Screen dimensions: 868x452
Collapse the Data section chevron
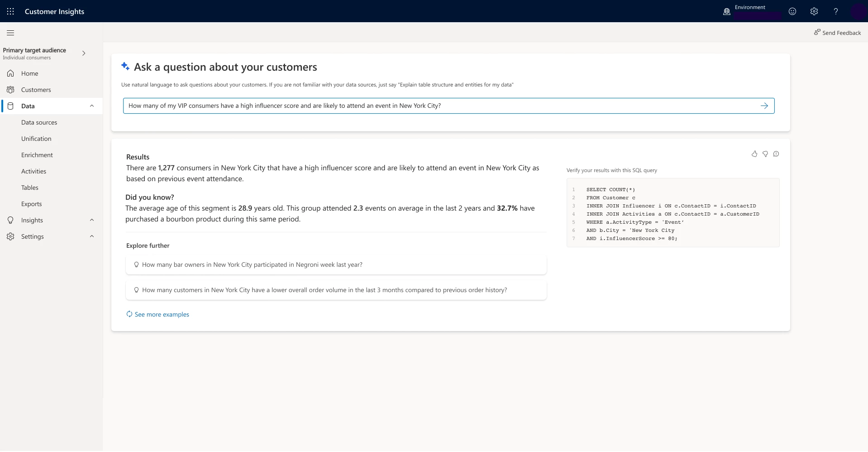point(92,106)
